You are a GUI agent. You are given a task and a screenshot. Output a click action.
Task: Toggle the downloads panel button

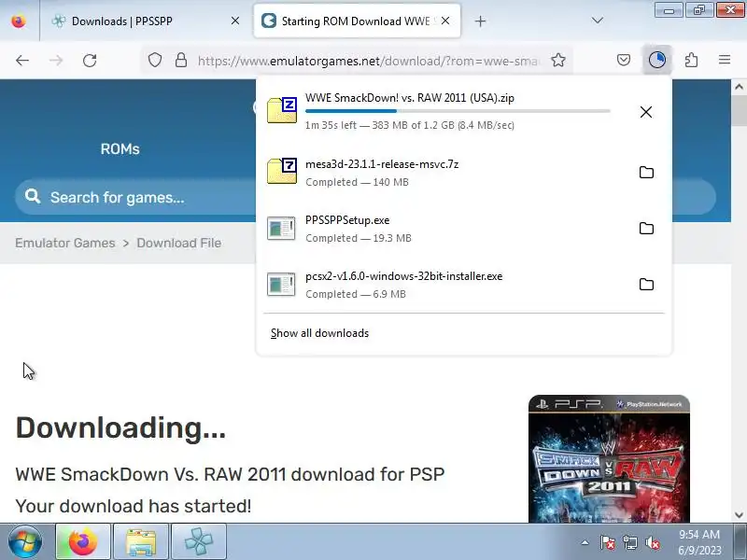tap(657, 61)
